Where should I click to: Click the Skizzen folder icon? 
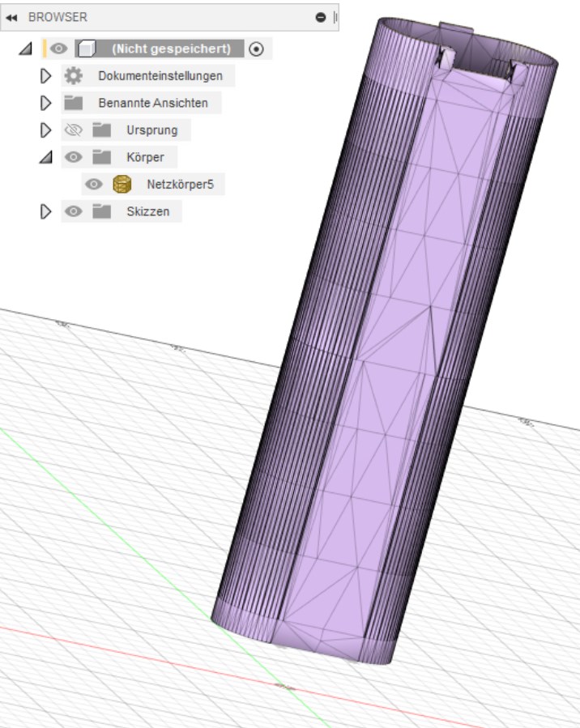coord(102,211)
